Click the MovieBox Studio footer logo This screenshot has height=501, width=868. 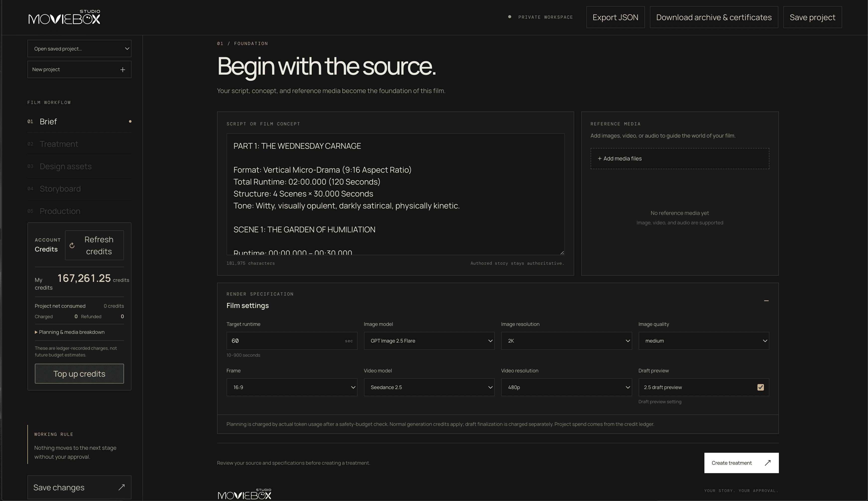click(x=245, y=494)
